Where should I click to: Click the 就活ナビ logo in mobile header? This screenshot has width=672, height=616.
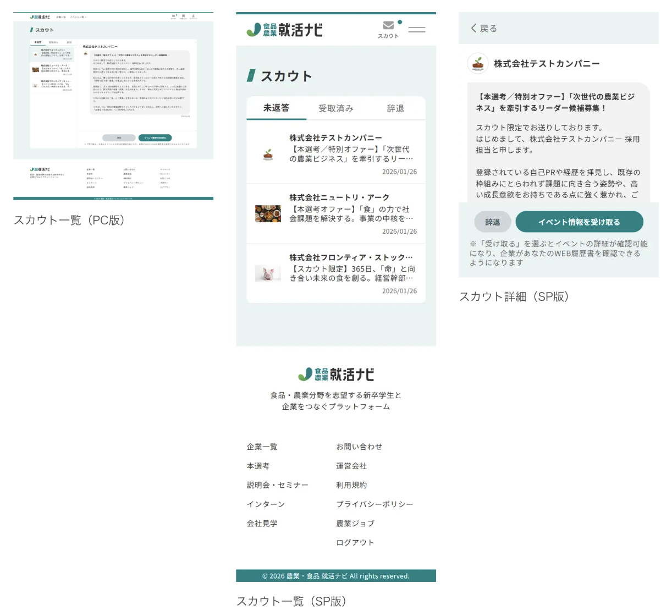284,30
